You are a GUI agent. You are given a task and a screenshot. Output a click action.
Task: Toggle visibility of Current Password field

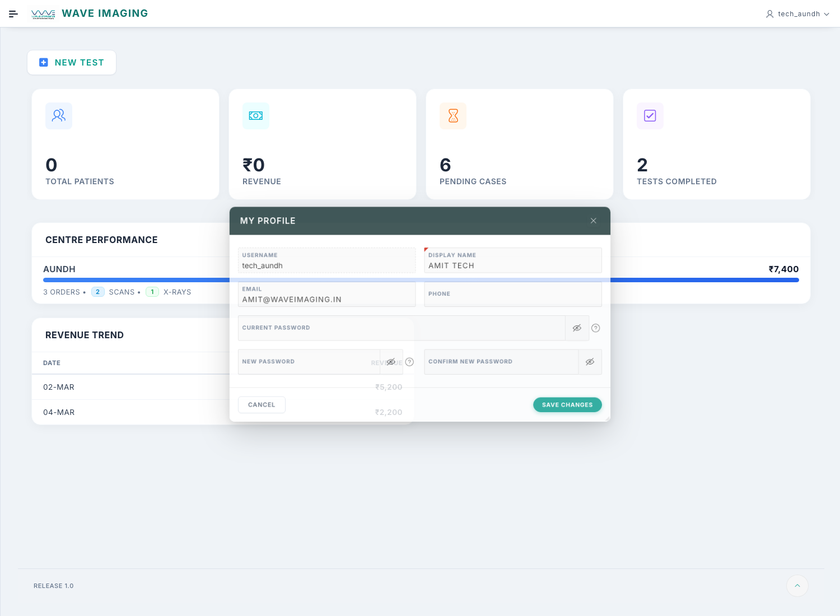pyautogui.click(x=577, y=328)
